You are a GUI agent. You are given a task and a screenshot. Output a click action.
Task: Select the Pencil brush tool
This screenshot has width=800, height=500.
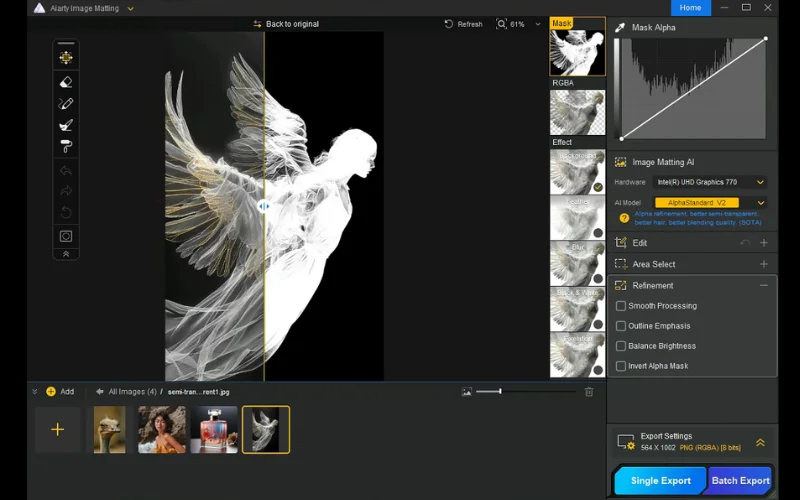(66, 103)
